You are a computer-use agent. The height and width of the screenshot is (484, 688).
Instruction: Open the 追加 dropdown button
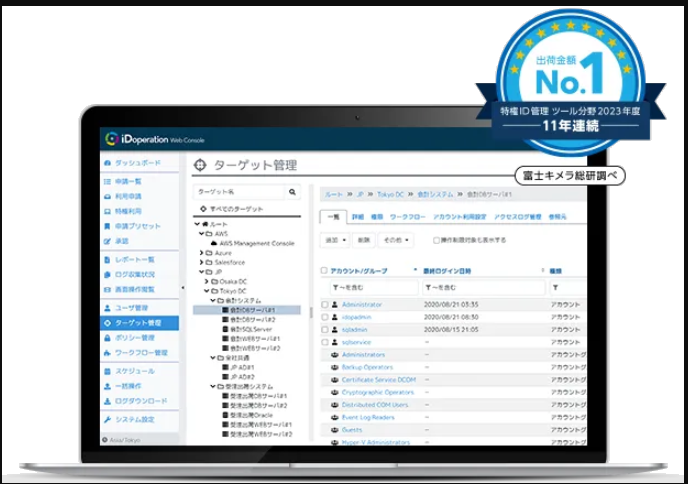(x=334, y=241)
